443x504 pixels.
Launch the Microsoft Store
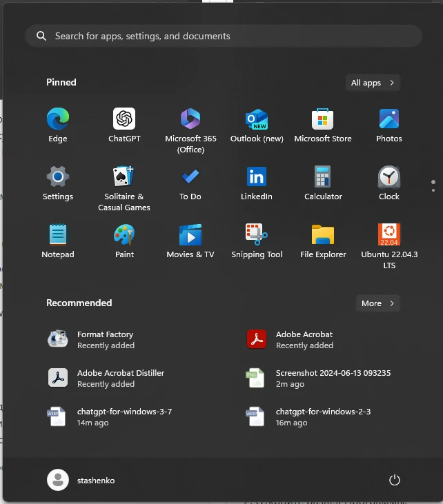click(323, 120)
